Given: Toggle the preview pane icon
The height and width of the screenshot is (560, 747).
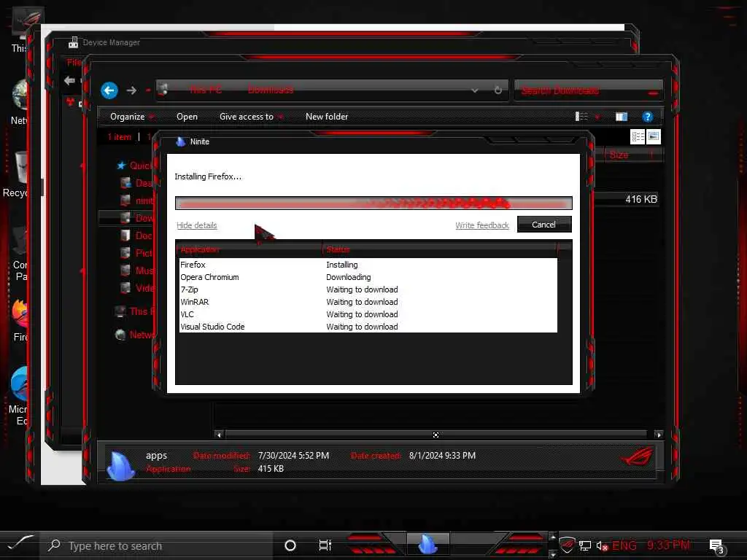Looking at the screenshot, I should pyautogui.click(x=622, y=117).
